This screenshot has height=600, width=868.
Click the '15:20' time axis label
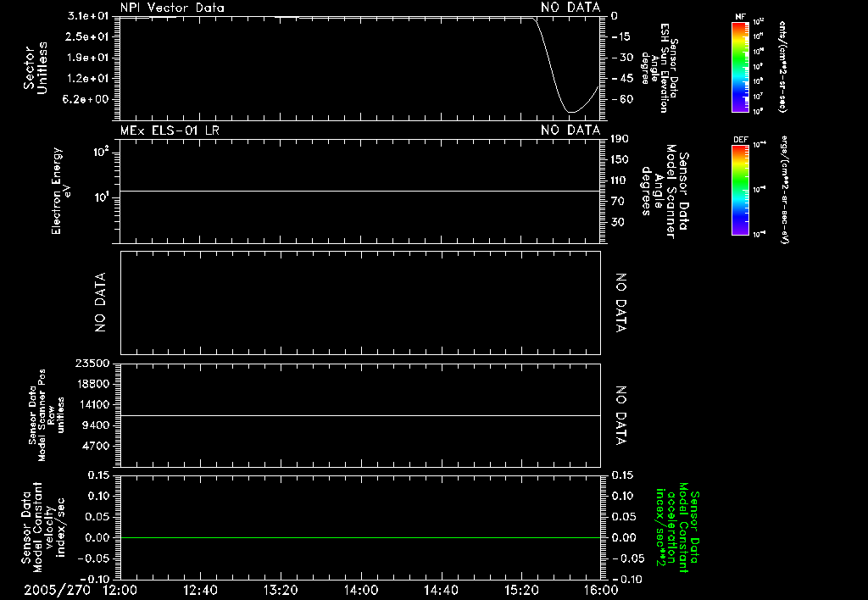coord(521,590)
